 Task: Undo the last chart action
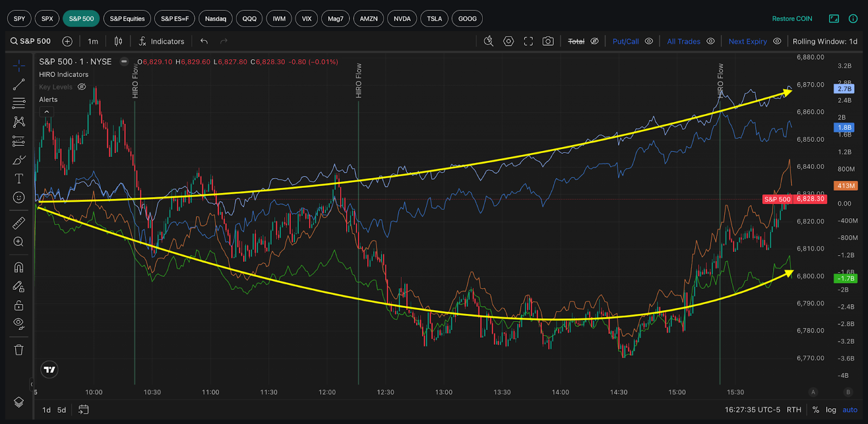204,41
